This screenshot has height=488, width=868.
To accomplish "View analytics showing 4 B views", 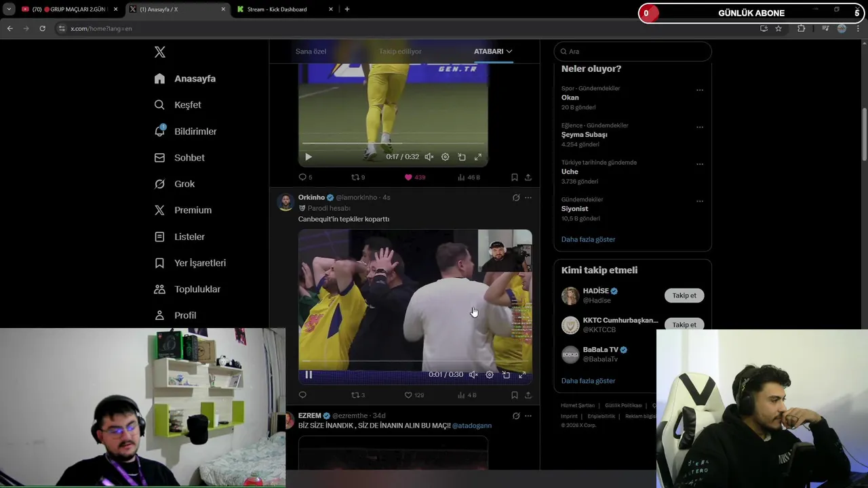I will pyautogui.click(x=467, y=395).
